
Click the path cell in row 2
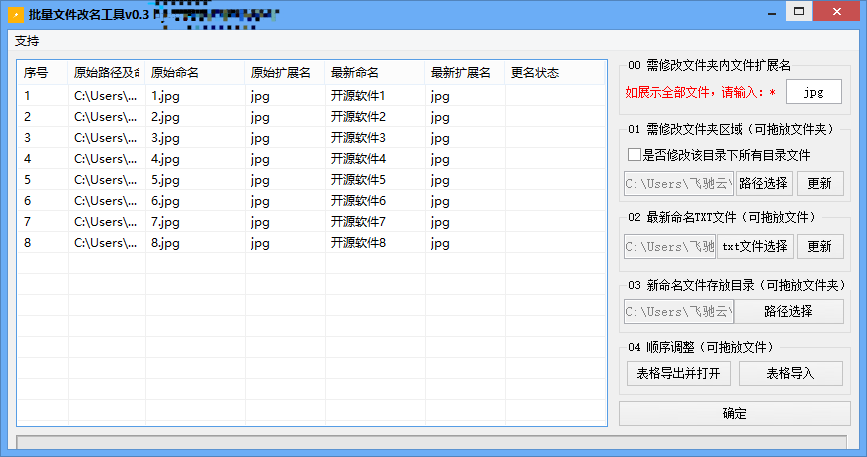[107, 117]
